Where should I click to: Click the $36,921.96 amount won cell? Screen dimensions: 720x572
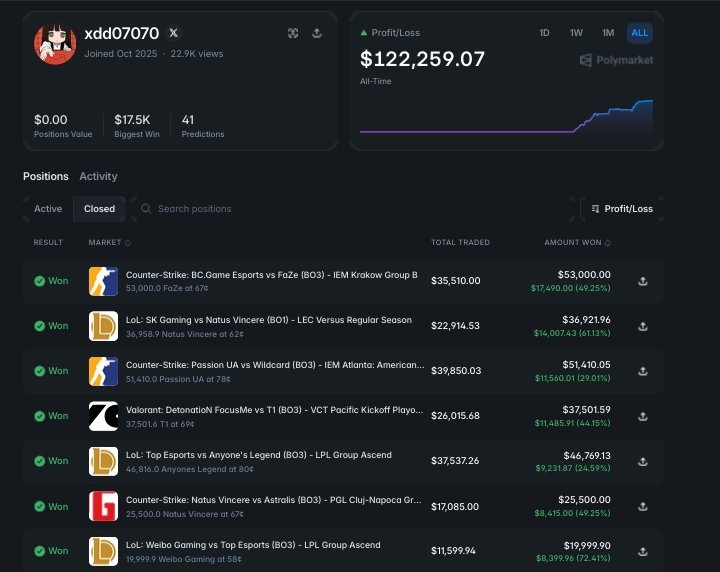(586, 320)
